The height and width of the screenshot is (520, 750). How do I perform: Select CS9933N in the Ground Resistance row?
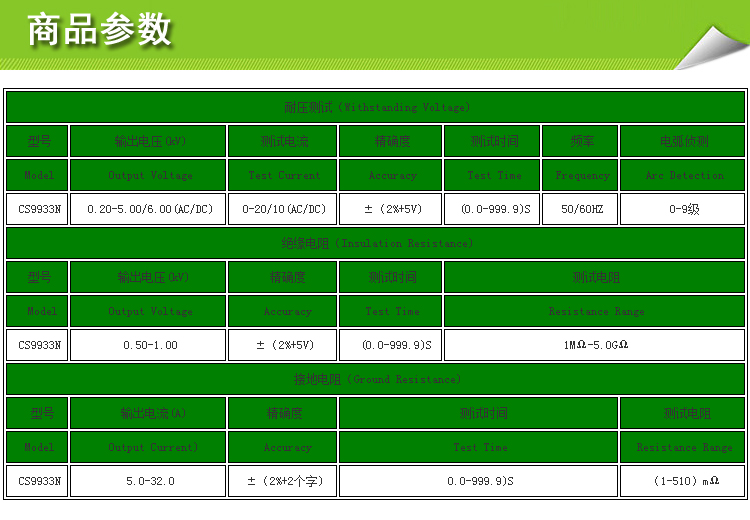point(39,481)
